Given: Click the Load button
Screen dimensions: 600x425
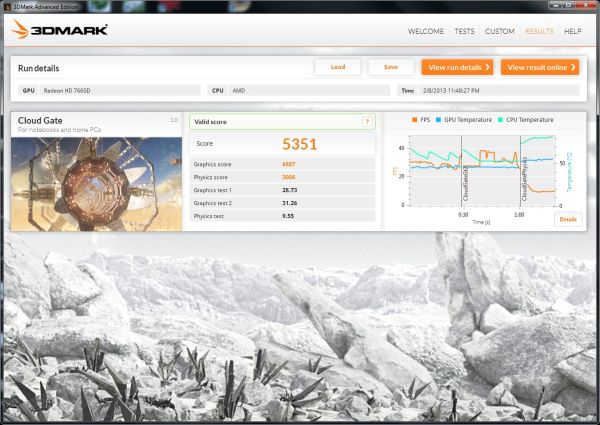Looking at the screenshot, I should click(x=338, y=67).
